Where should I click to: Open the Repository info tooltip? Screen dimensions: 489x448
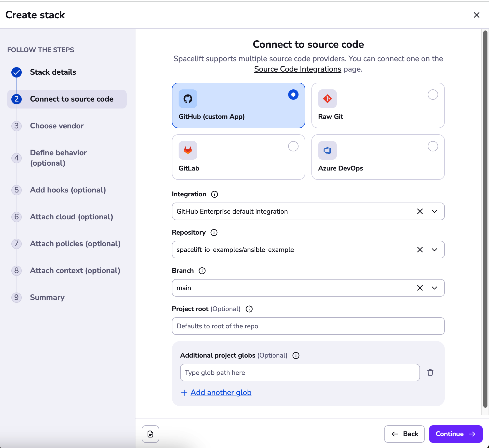click(x=214, y=232)
